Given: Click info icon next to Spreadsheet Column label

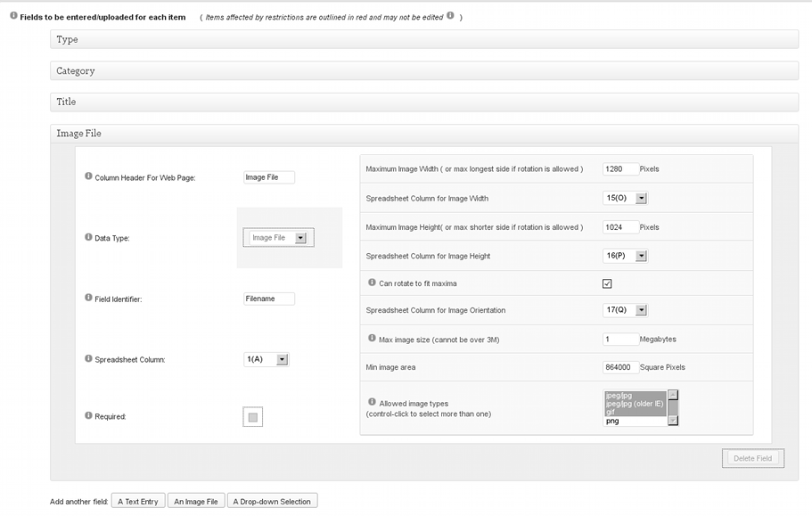Looking at the screenshot, I should (88, 358).
